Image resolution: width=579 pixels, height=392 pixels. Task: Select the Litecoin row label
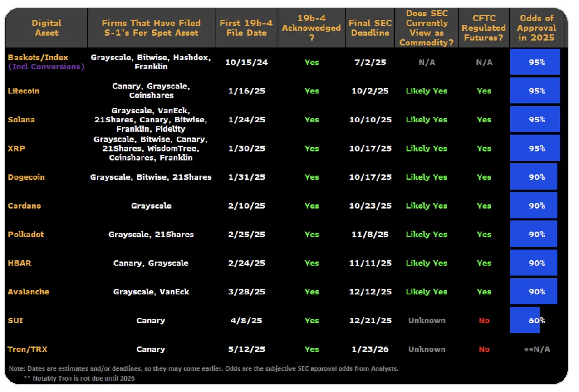[x=24, y=91]
